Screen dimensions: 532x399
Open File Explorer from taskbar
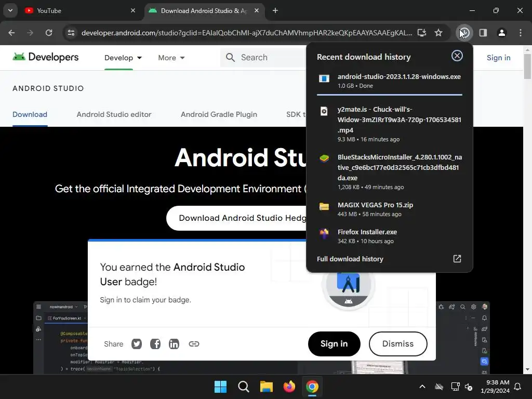(267, 387)
